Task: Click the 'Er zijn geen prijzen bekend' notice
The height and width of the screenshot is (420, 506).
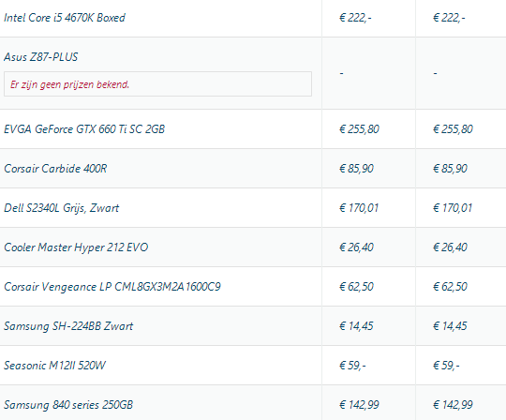Action: click(x=157, y=84)
